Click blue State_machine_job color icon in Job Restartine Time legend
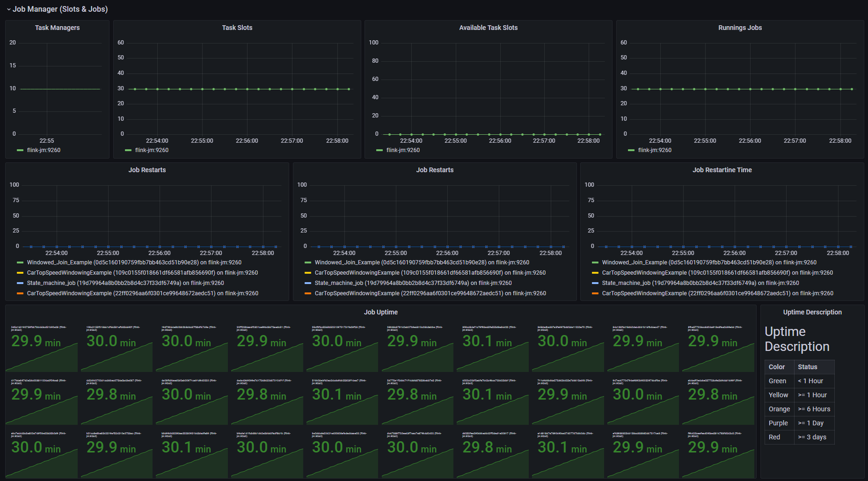868x481 pixels. click(x=595, y=283)
